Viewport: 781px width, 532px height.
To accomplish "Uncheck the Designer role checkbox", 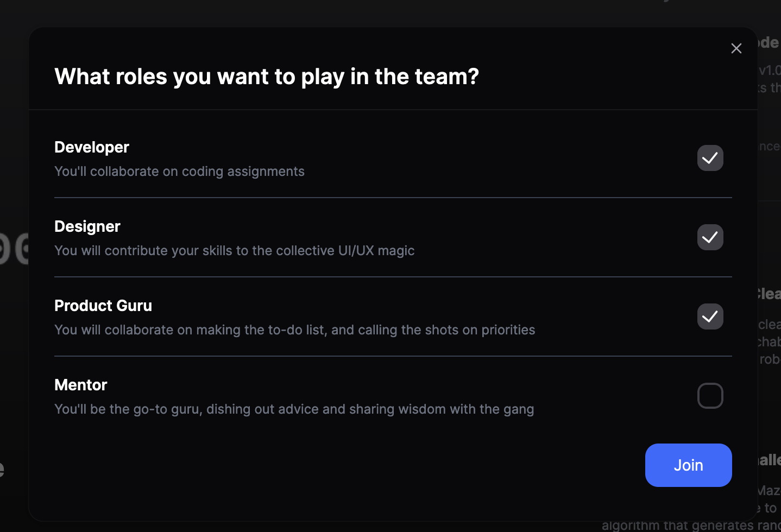I will tap(710, 237).
